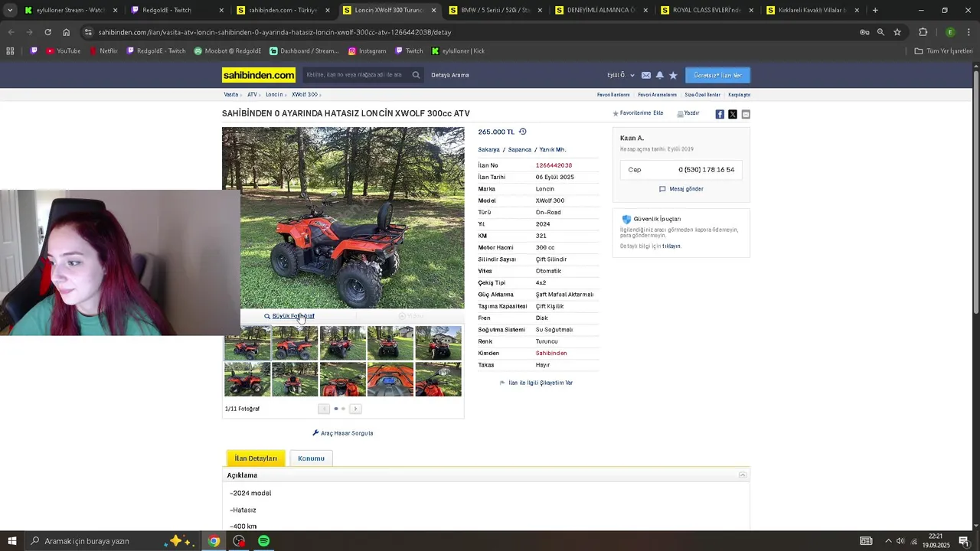Bookmark this page with the address bar star
Image resolution: width=980 pixels, height=551 pixels.
tap(897, 32)
